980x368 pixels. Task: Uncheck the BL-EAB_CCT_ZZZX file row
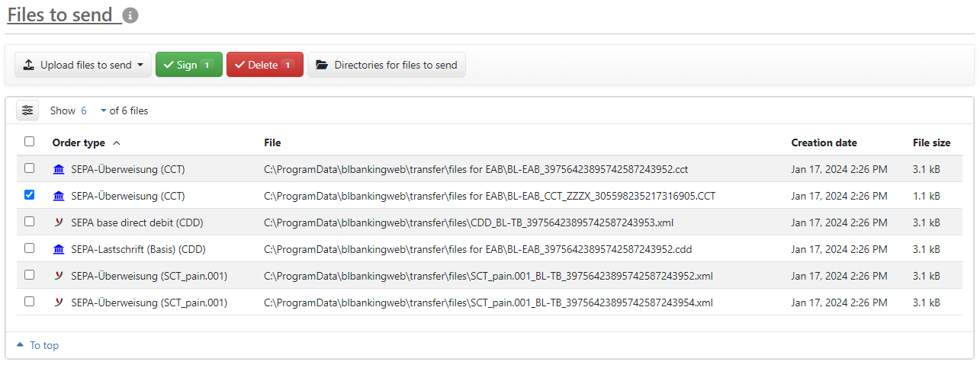[x=29, y=194]
